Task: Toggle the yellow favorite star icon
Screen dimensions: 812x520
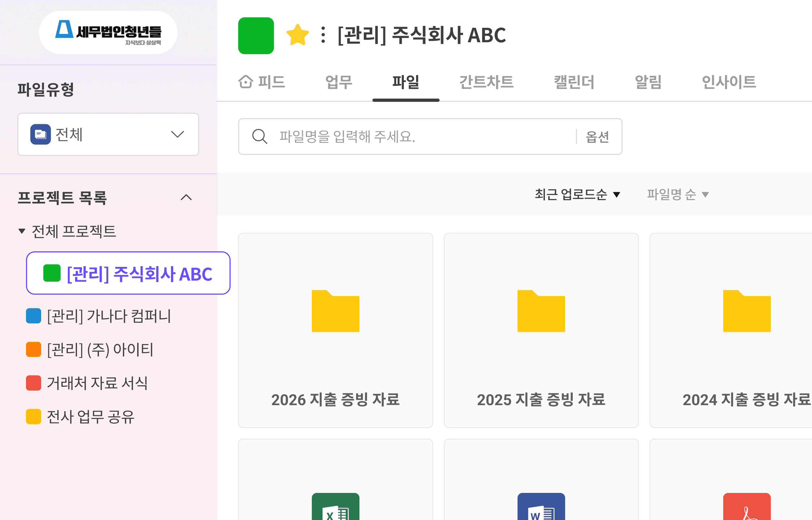Action: click(x=297, y=35)
